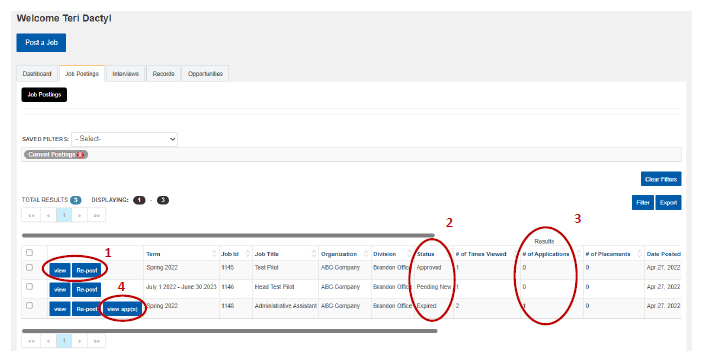Viewport: 710px width, 362px height.
Task: Switch to the Interviews tab
Action: click(x=125, y=74)
